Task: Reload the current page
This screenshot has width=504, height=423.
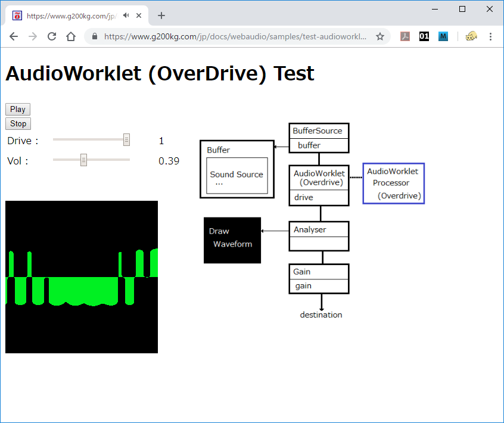Action: pos(52,36)
